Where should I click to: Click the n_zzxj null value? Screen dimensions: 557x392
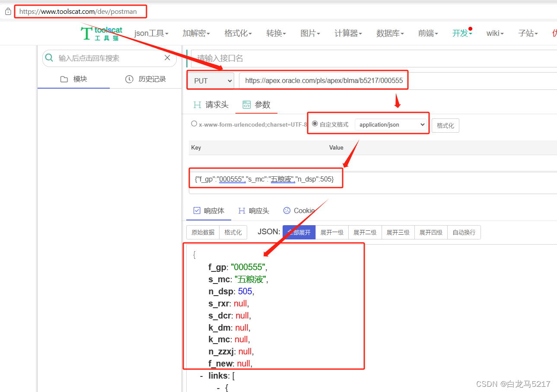[x=245, y=351]
